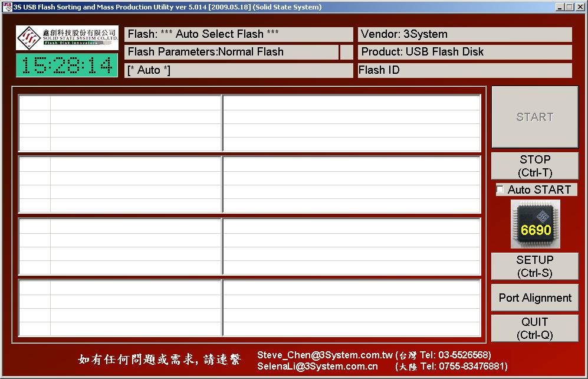Click the Tel: 03-5526568 text
The height and width of the screenshot is (379, 588).
[x=455, y=355]
